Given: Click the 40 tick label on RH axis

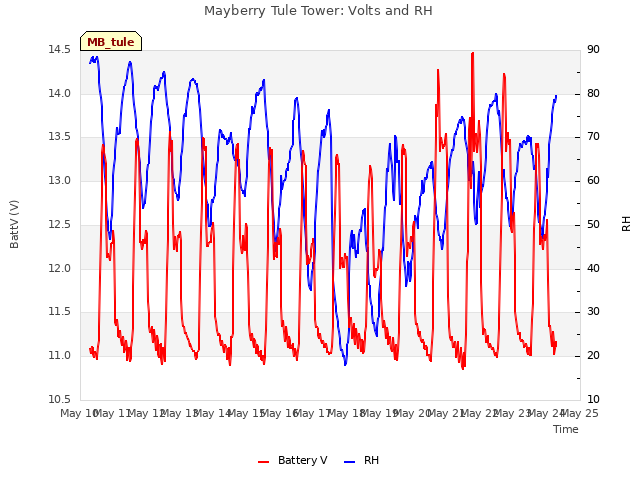Looking at the screenshot, I should click(593, 269).
